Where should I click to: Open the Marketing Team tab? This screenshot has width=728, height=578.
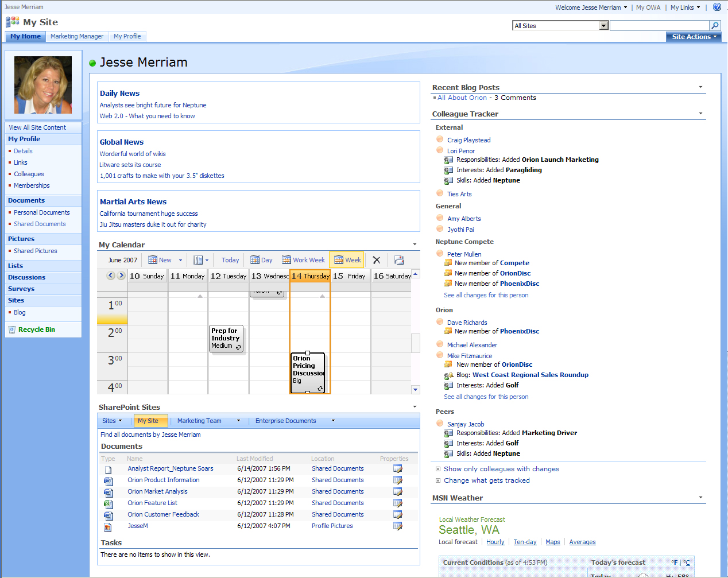[x=199, y=421]
